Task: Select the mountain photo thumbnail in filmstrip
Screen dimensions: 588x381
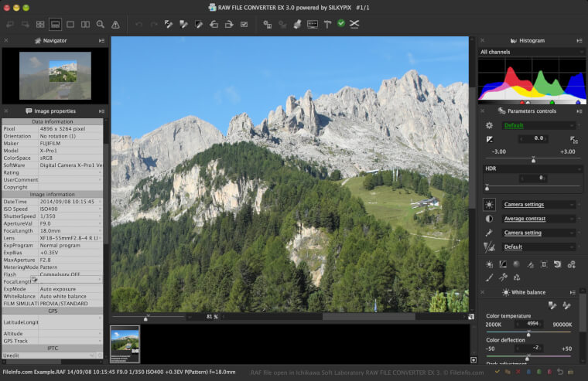Action: pyautogui.click(x=125, y=344)
